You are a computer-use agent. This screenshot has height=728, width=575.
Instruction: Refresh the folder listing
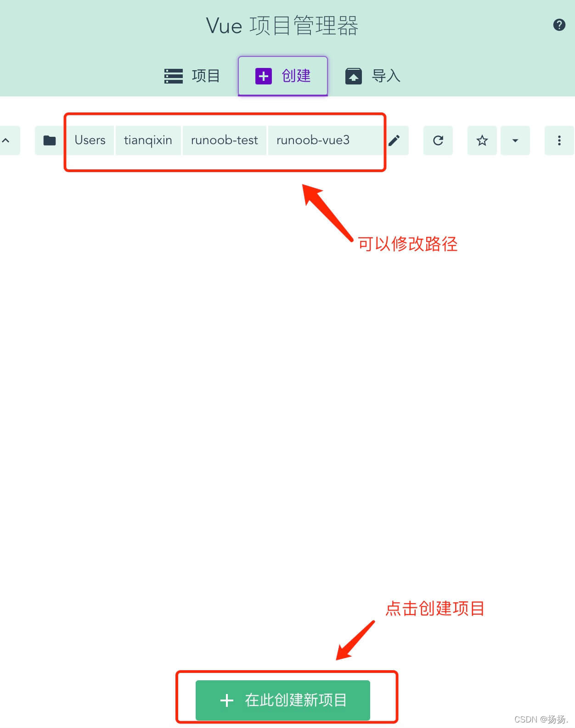pos(438,140)
